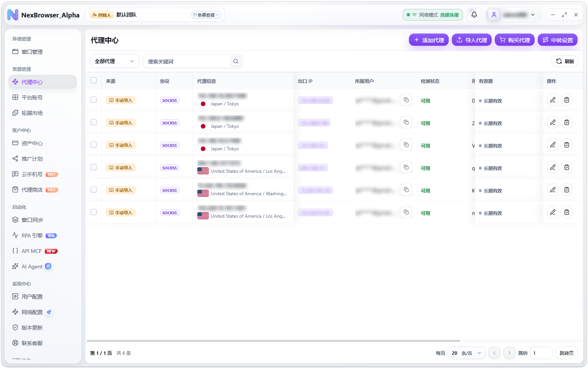Check the third Japan / Tokyo proxy row

[x=94, y=145]
